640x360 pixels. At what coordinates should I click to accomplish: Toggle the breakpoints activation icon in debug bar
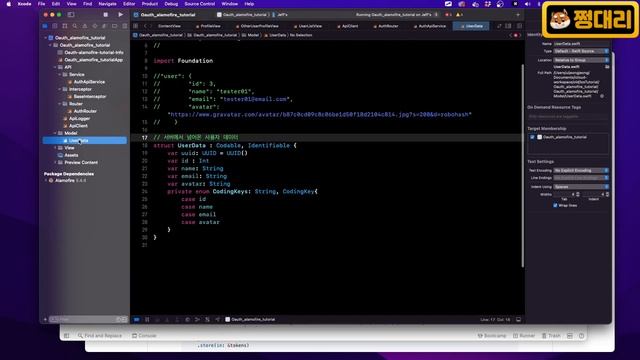coord(137,320)
